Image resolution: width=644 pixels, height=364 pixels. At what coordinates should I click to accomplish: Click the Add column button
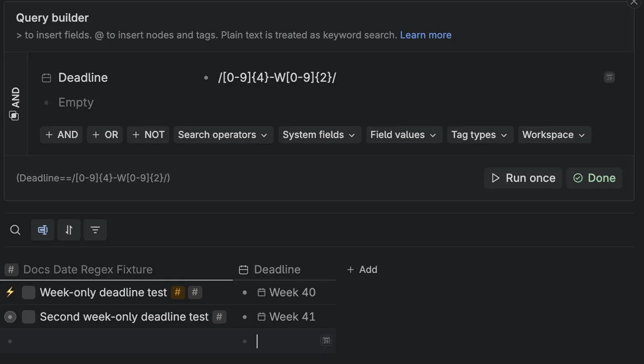pyautogui.click(x=362, y=269)
